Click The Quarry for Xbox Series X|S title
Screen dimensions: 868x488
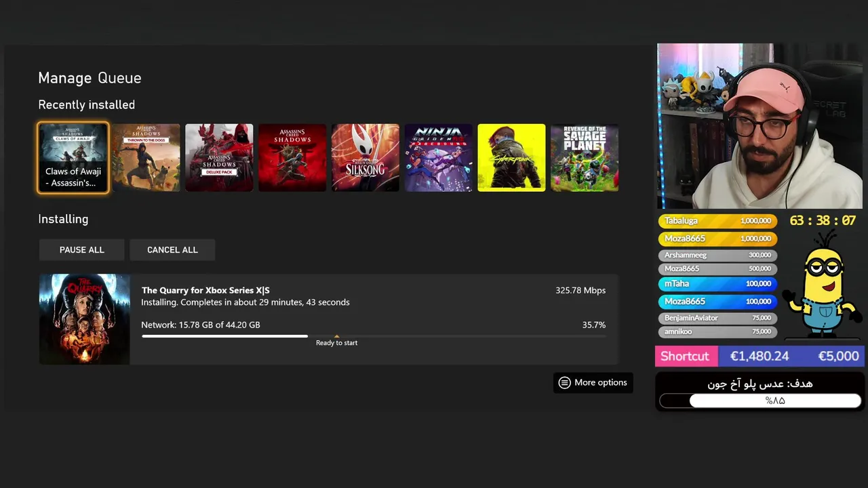[x=205, y=290]
